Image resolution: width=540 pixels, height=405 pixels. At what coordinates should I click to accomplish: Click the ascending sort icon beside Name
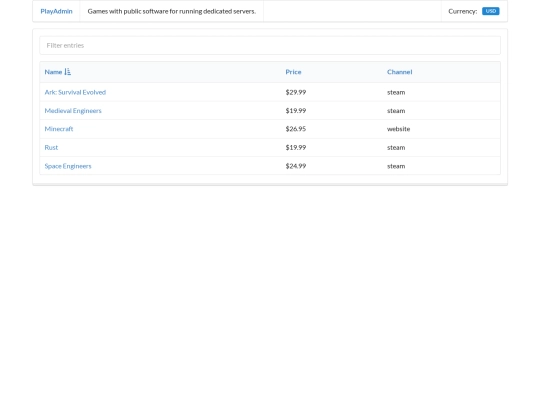pos(68,72)
